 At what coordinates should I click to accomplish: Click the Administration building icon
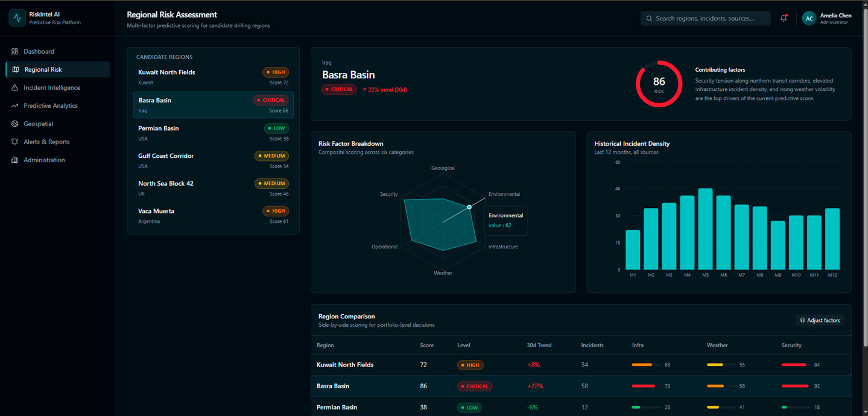coord(15,160)
